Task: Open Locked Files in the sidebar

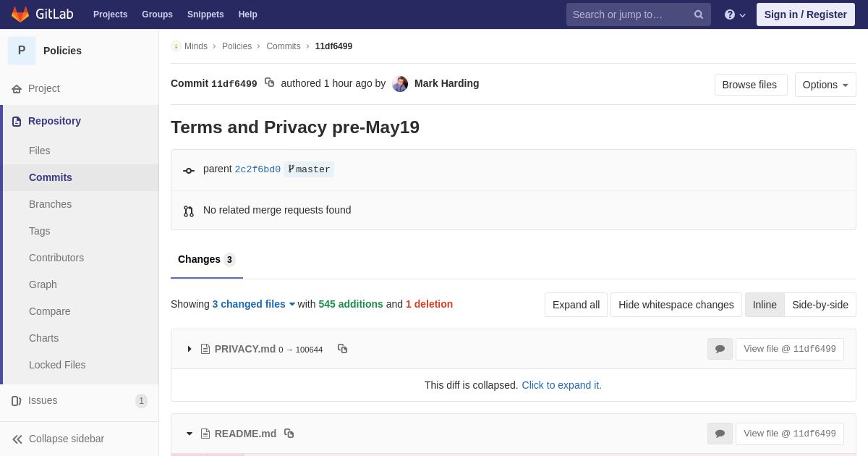Action: pyautogui.click(x=57, y=365)
